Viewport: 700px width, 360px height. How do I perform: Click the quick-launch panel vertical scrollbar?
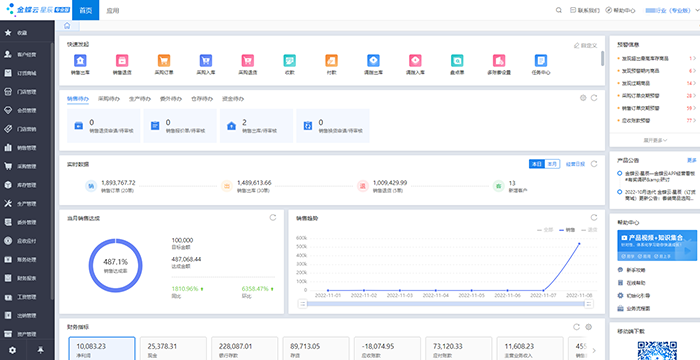point(603,59)
